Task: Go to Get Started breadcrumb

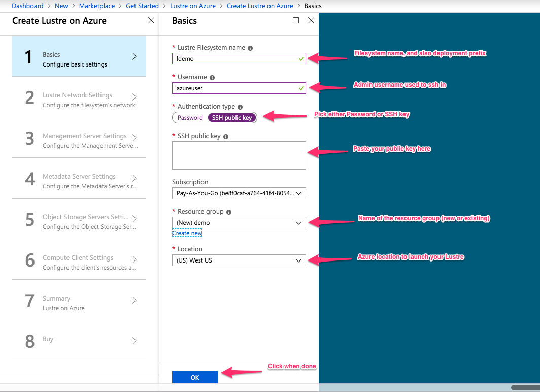Action: 142,6
